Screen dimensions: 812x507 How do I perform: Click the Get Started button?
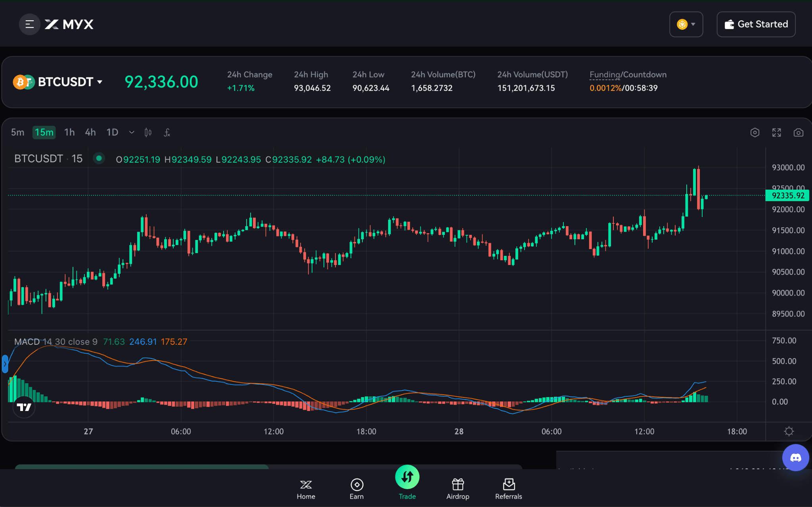[x=756, y=24]
